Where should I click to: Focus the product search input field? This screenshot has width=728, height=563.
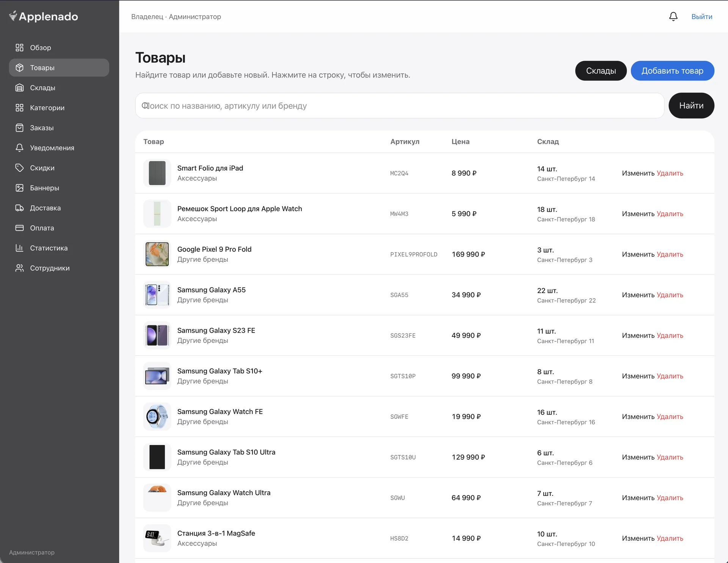click(400, 105)
